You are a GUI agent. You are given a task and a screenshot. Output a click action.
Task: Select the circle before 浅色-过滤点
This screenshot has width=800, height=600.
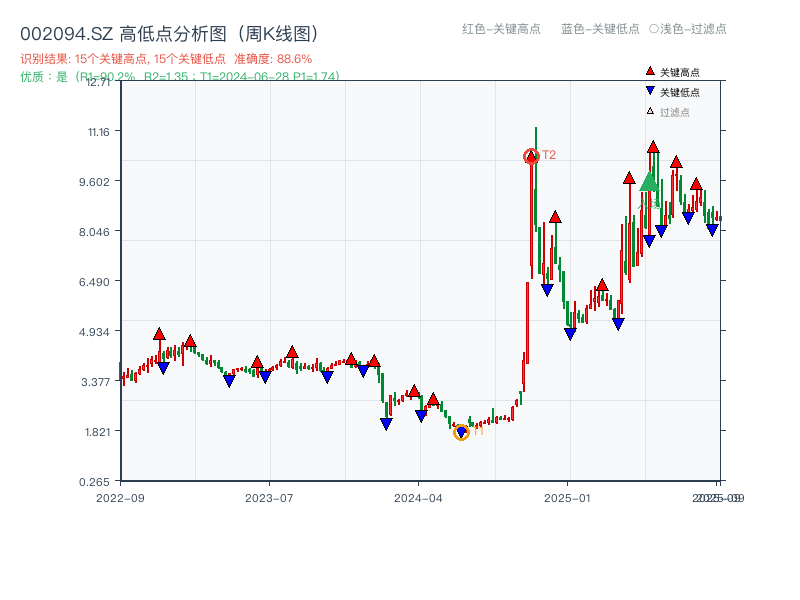[x=654, y=29]
